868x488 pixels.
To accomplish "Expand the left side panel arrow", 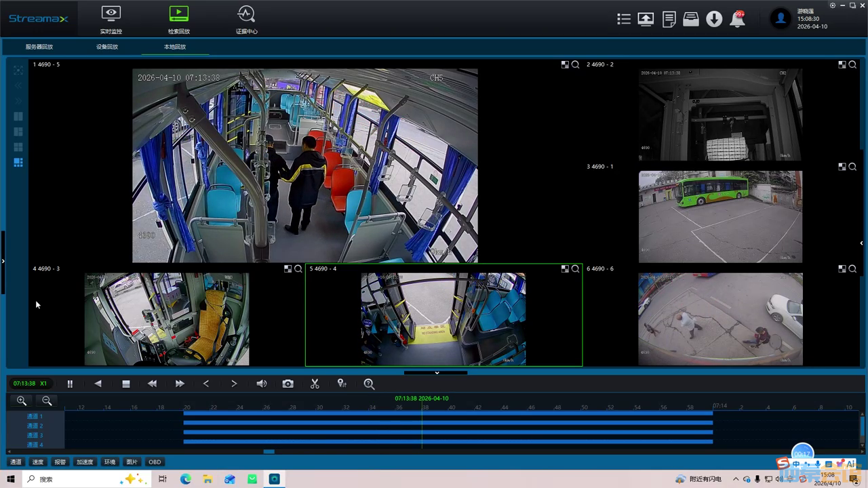I will (x=3, y=261).
